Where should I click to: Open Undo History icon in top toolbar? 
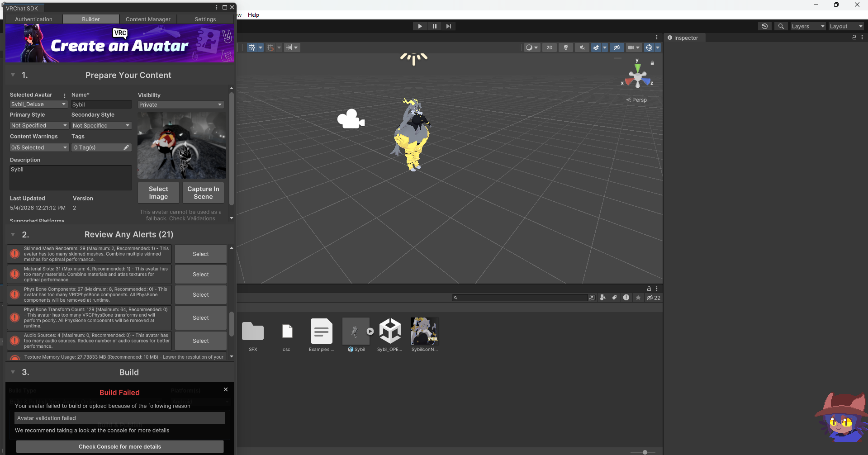click(x=765, y=26)
